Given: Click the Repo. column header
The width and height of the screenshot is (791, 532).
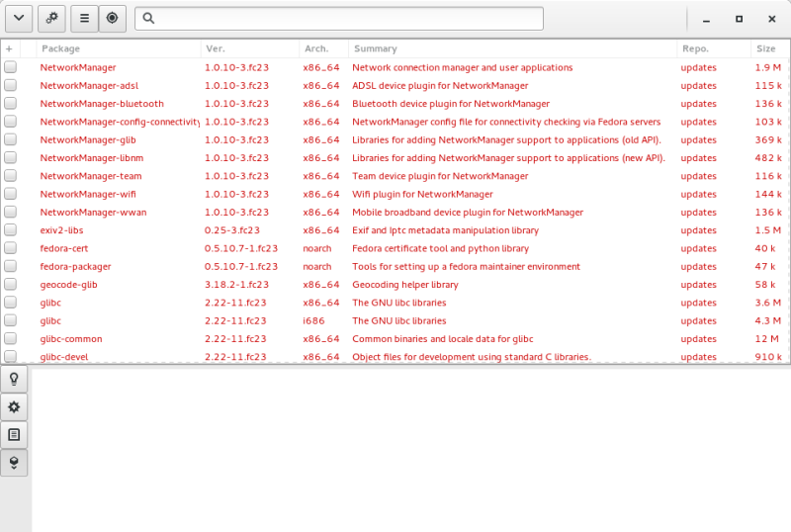Looking at the screenshot, I should (x=694, y=48).
